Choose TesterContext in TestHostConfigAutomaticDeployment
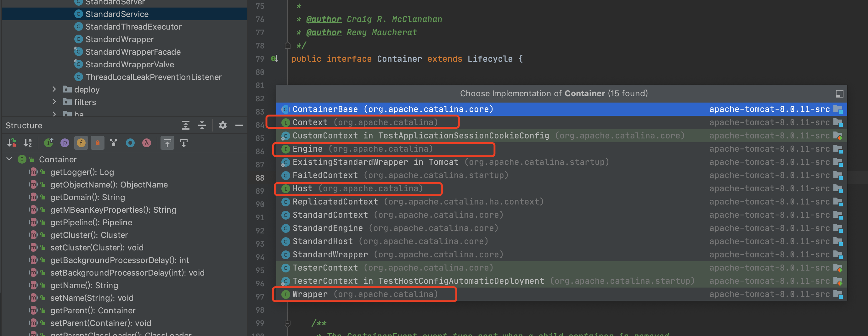 (561, 281)
